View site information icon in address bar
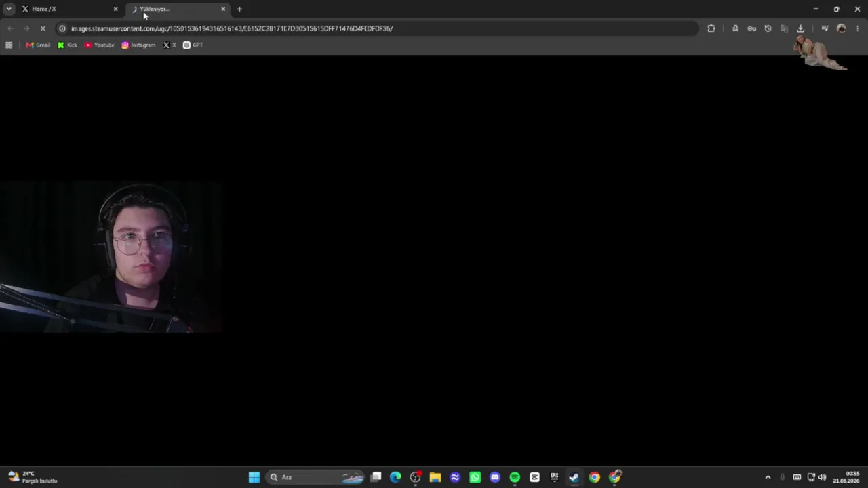 pyautogui.click(x=62, y=28)
